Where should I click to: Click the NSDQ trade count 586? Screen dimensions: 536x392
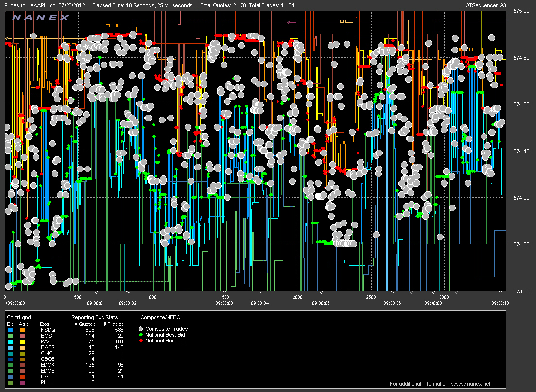[120, 330]
